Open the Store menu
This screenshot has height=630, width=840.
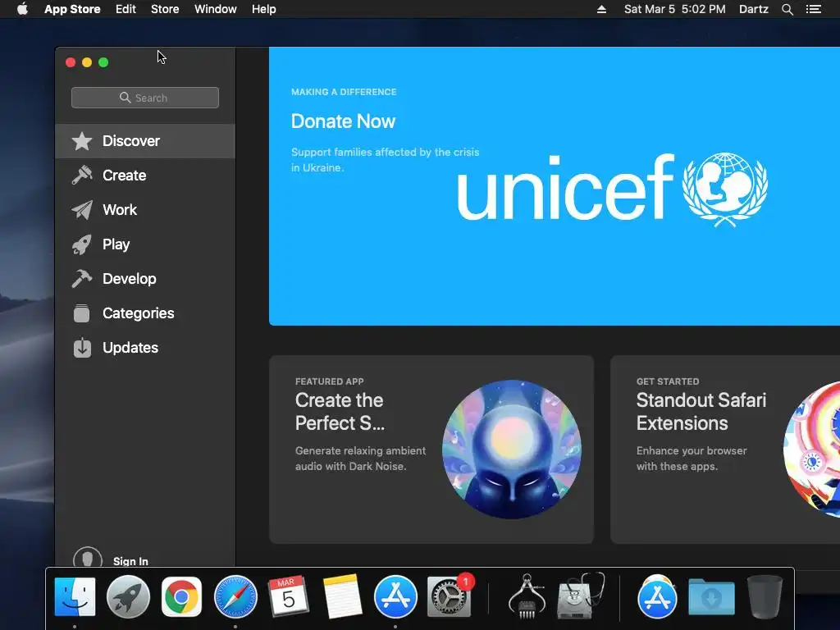pos(165,9)
